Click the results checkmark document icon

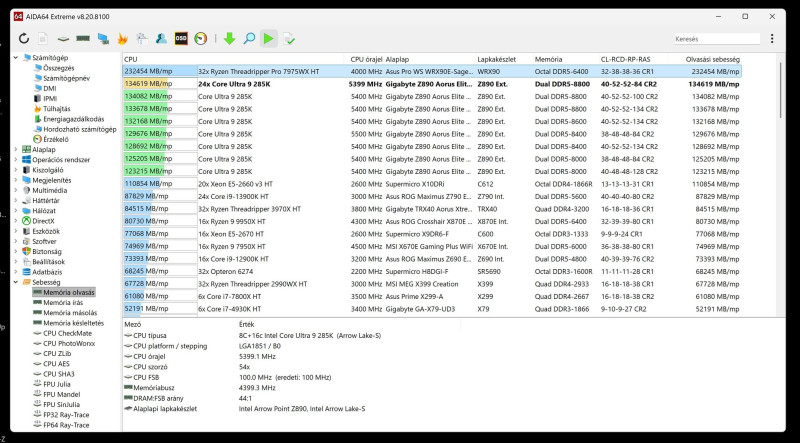pos(289,39)
